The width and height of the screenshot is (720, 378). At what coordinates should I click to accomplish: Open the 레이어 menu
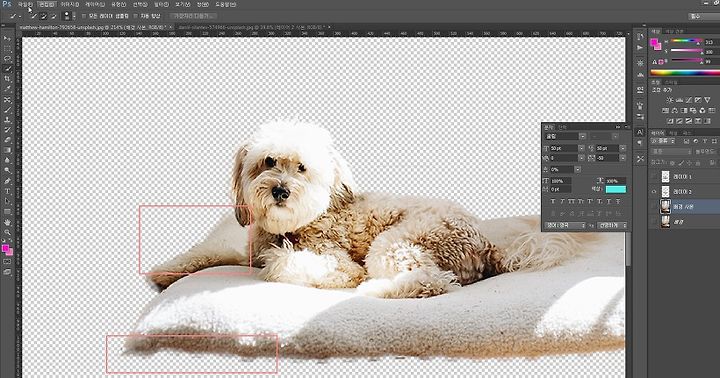(x=95, y=4)
